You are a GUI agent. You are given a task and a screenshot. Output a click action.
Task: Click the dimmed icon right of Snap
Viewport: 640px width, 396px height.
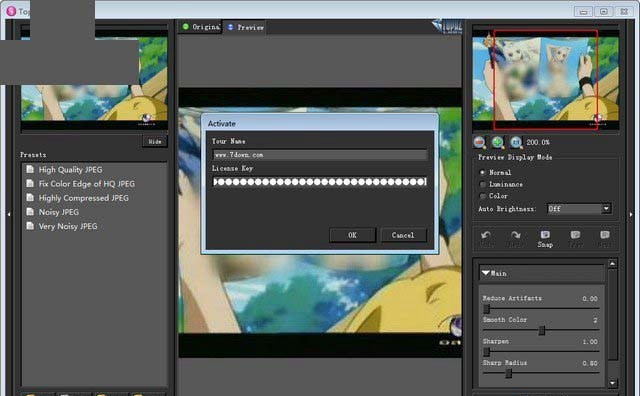575,235
